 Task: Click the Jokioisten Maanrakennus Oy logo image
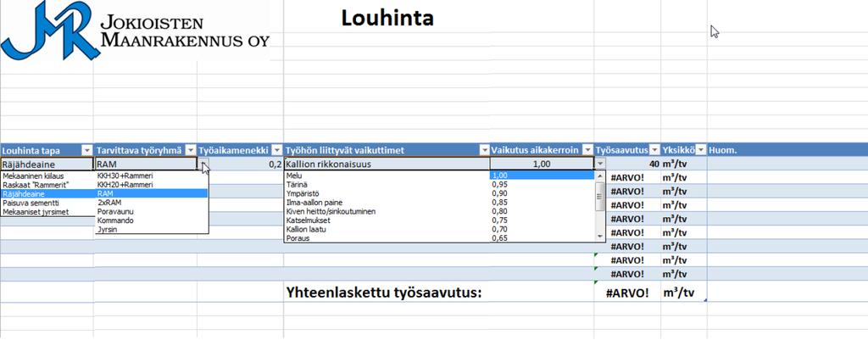click(x=135, y=31)
